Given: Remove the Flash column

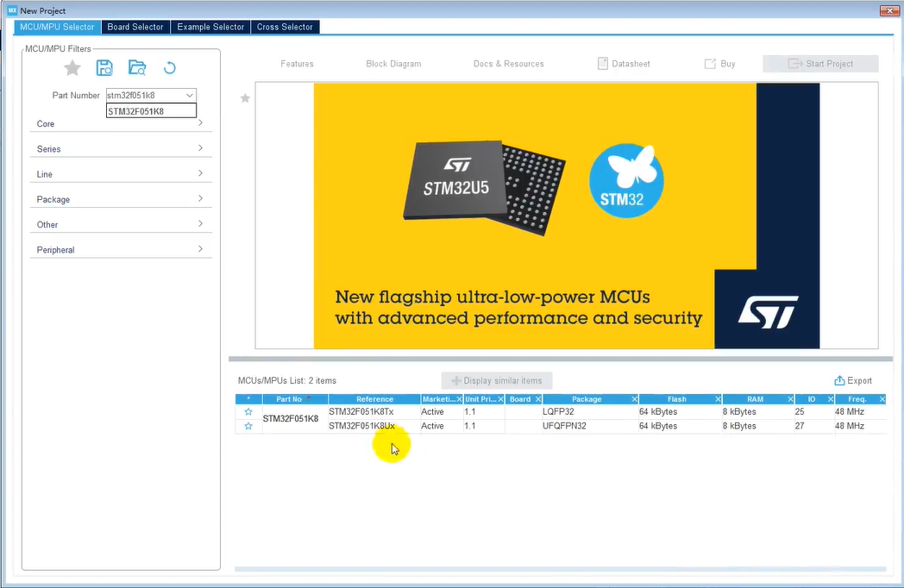Looking at the screenshot, I should point(718,399).
